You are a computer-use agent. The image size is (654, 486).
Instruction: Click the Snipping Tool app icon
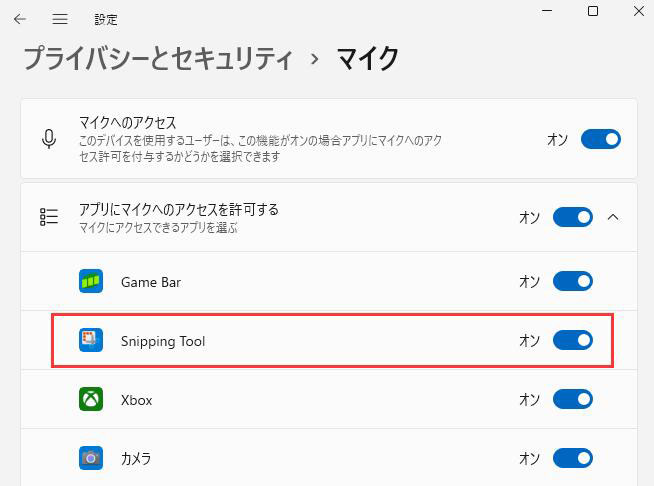91,341
